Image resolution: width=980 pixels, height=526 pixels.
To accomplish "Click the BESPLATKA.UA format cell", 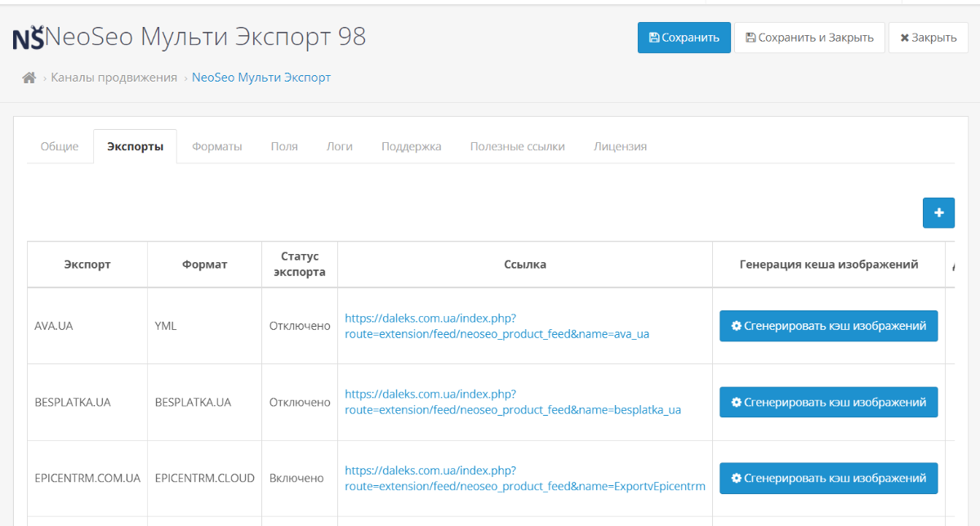I will (205, 402).
